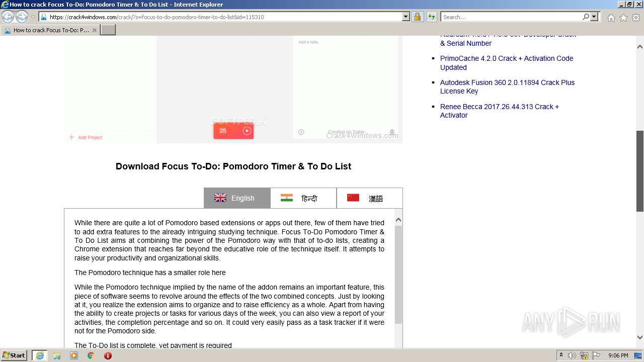Switch to the English language tab
The width and height of the screenshot is (644, 362).
coord(237,198)
